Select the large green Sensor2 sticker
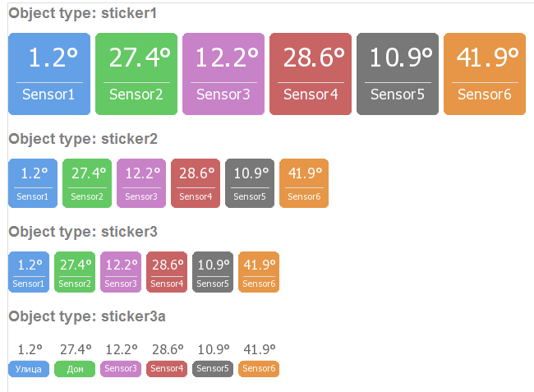Viewport: 534px width, 392px height. 136,73
